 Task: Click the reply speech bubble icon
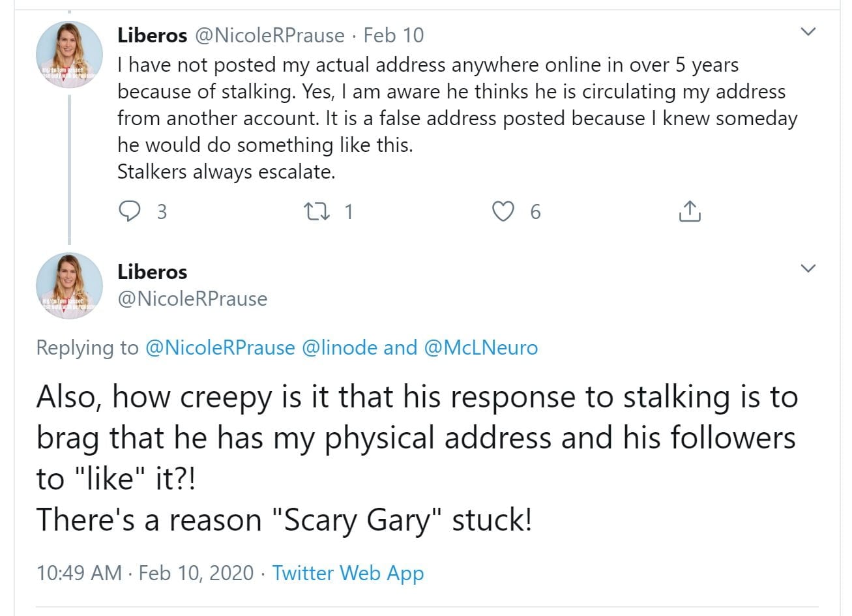130,211
